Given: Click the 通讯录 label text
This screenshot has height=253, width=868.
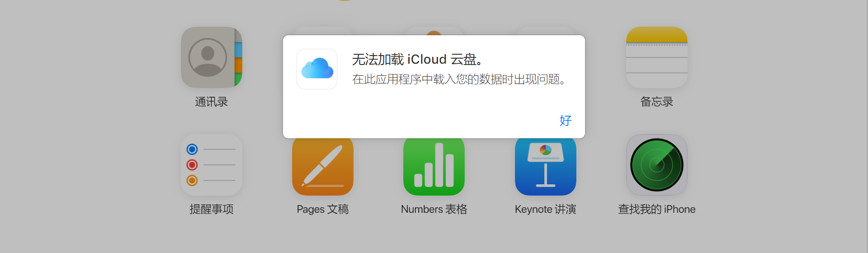Looking at the screenshot, I should point(212,102).
